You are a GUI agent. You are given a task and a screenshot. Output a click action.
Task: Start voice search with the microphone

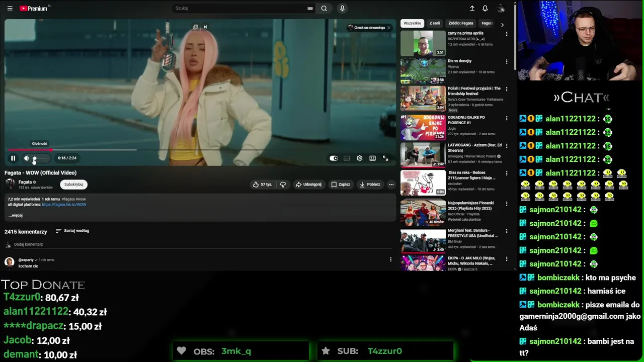pyautogui.click(x=342, y=8)
